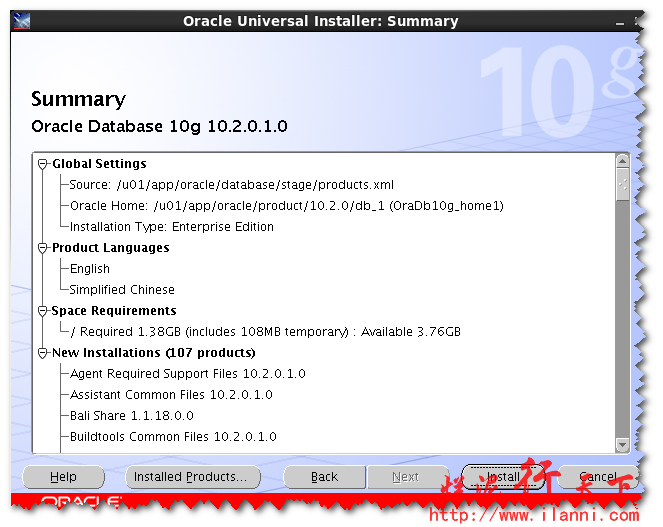Viewport: 663px width, 527px height.
Task: Open the window menu icon in title bar
Action: [x=23, y=21]
